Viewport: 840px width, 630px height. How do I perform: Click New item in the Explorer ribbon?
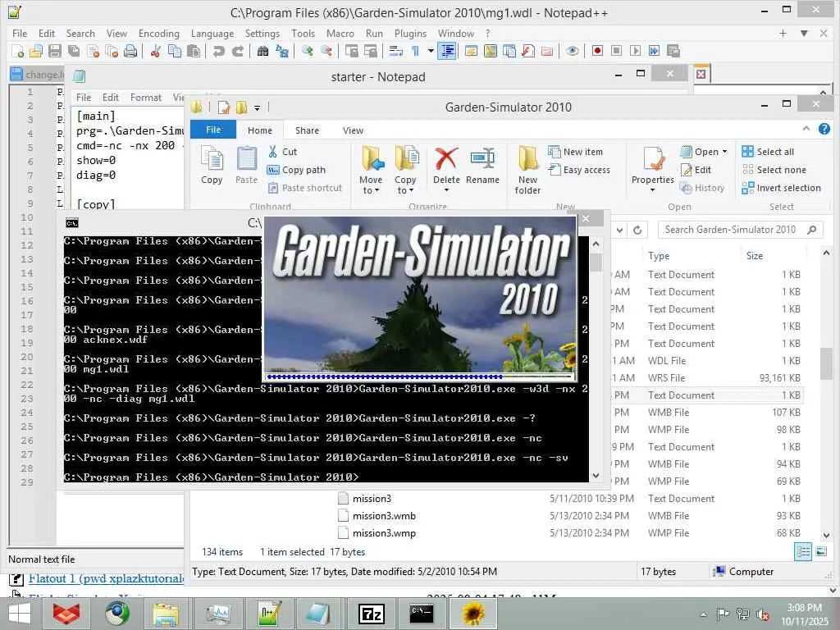click(x=575, y=152)
